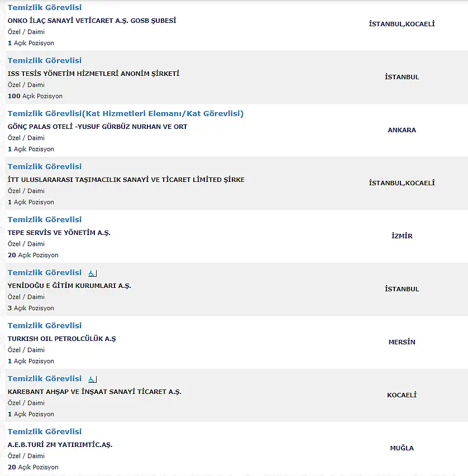Open Temizlik Görevlisi listing for İTT ULUSLARARASI
468x476 pixels.
(x=45, y=167)
